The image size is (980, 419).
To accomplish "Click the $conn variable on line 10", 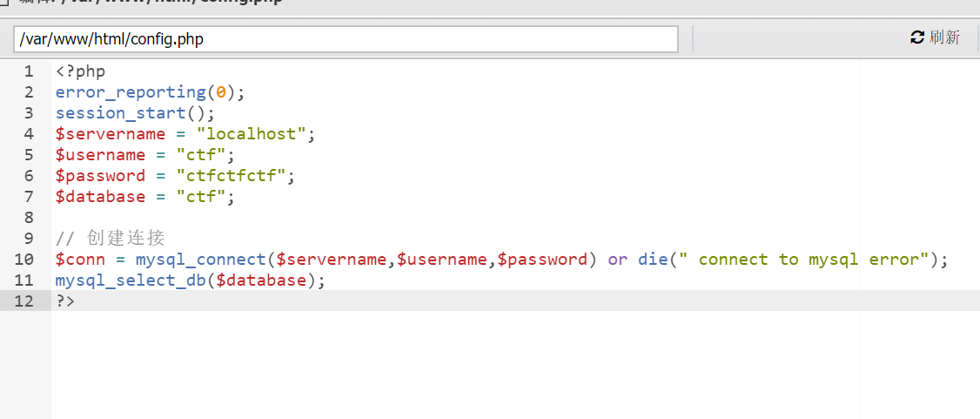I will (x=81, y=260).
